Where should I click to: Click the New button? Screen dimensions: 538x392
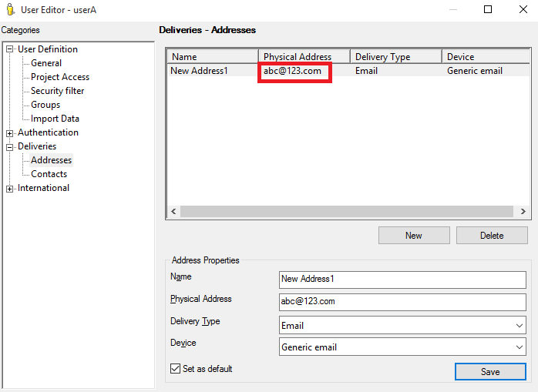414,236
